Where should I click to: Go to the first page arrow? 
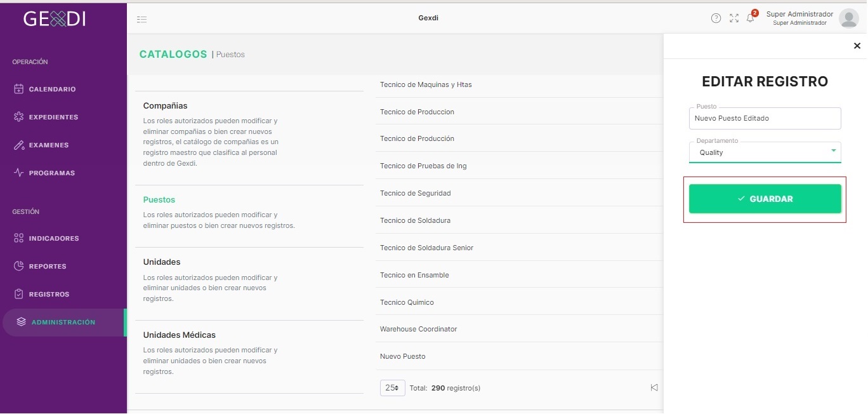coord(654,388)
